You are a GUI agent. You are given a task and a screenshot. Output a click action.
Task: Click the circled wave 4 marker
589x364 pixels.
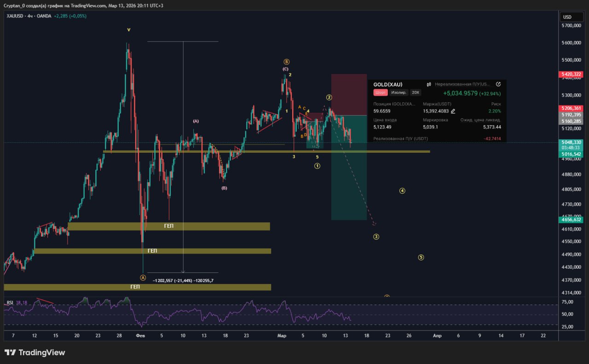pyautogui.click(x=402, y=191)
